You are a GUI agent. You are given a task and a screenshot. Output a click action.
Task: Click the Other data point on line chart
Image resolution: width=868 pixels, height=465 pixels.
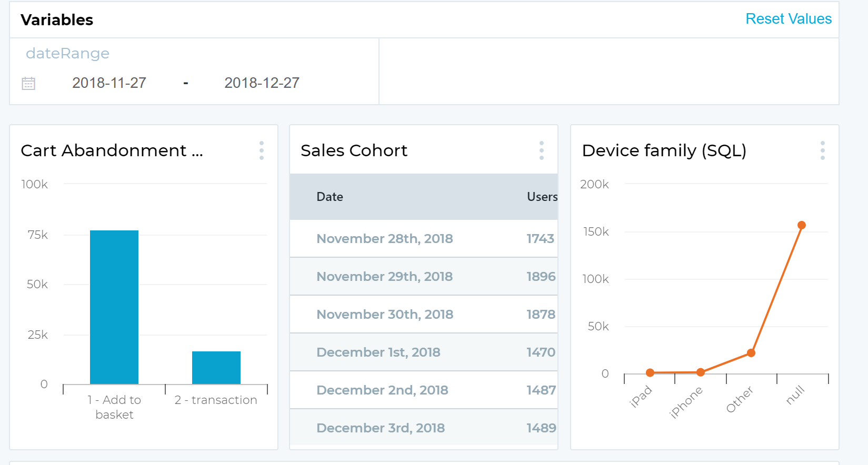pyautogui.click(x=751, y=353)
